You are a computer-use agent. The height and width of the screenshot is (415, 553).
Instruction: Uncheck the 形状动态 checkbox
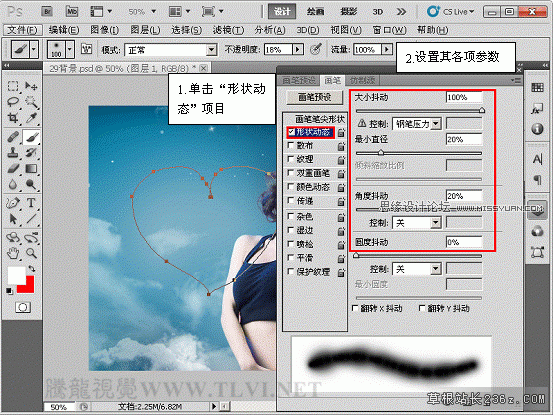pos(291,132)
